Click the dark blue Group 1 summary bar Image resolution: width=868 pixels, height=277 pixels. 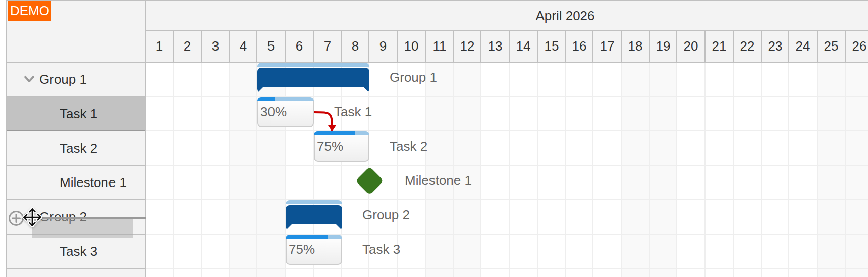(x=313, y=78)
